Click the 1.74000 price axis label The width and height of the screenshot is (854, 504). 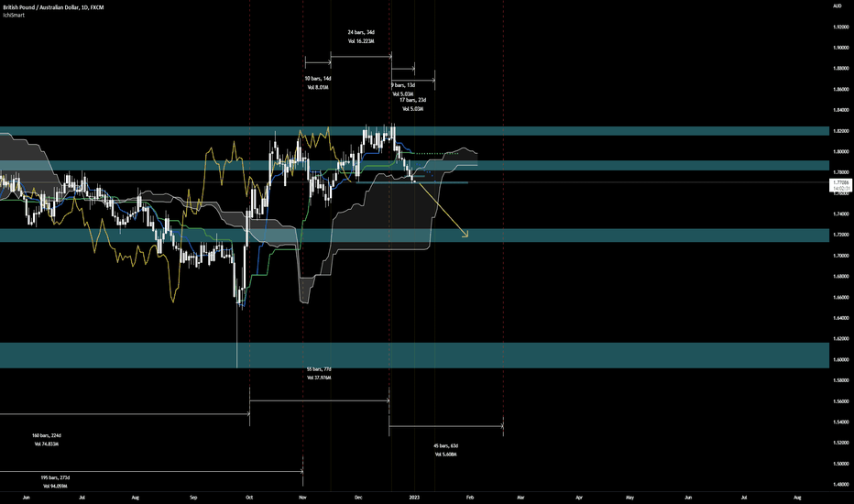point(840,214)
